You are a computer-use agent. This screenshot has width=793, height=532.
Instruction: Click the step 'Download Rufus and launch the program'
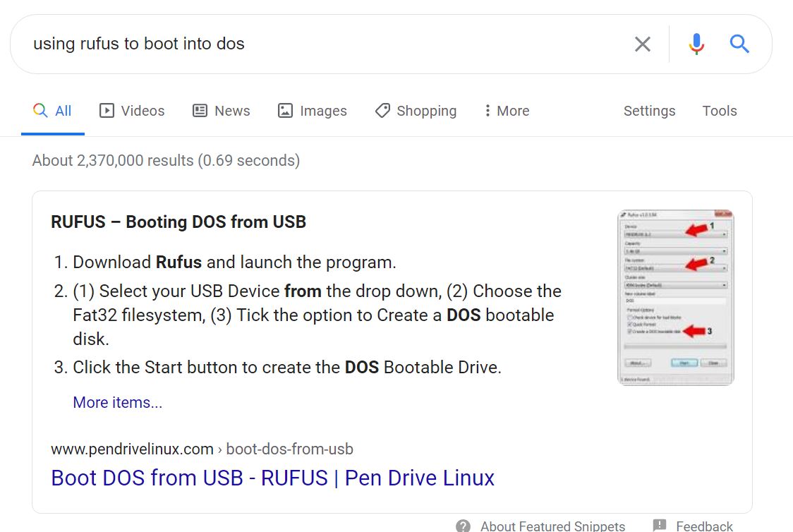[235, 262]
